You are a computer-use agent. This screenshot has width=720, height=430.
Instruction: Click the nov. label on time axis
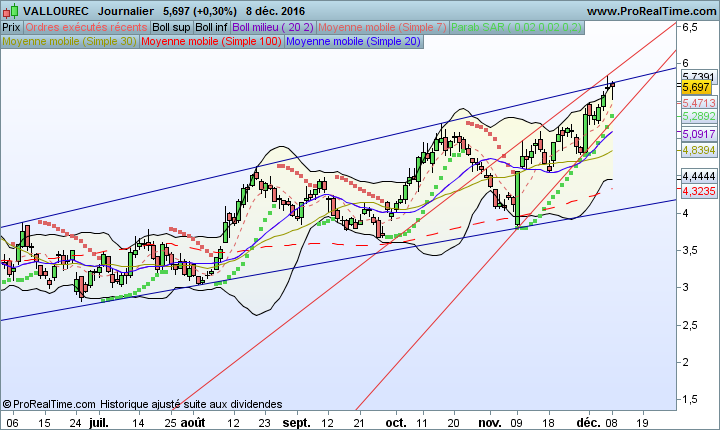point(489,423)
